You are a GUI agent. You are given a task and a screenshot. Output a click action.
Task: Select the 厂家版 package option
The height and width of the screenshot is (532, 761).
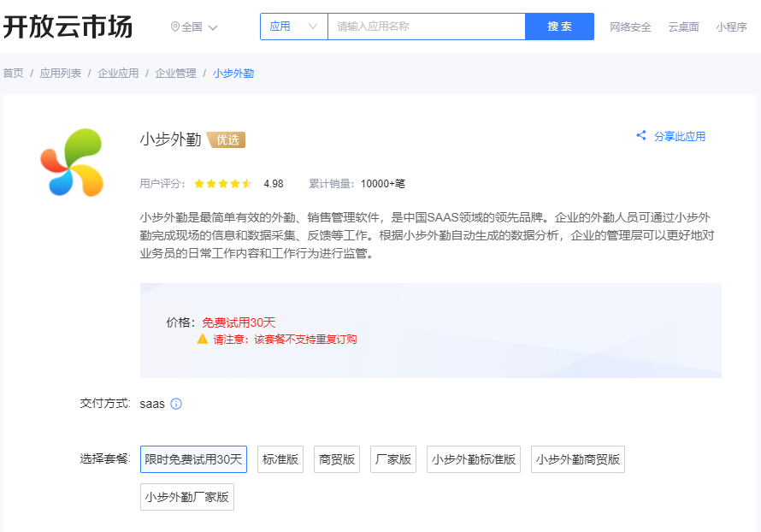[x=393, y=459]
